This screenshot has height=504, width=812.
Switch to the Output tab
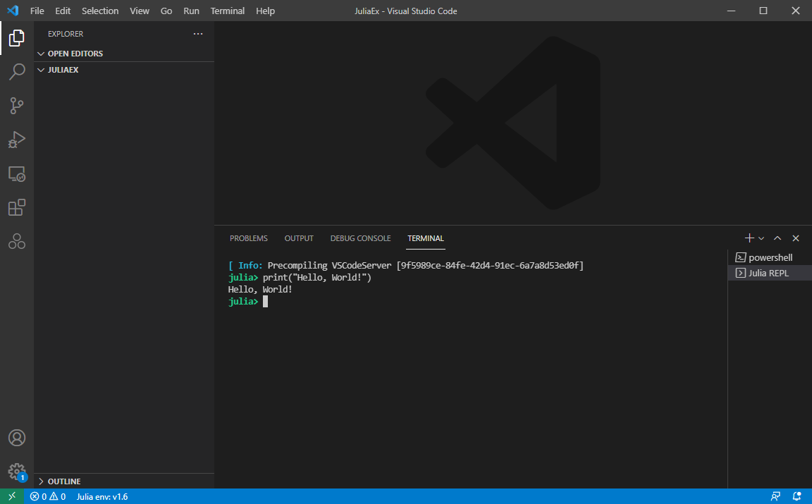click(x=299, y=238)
